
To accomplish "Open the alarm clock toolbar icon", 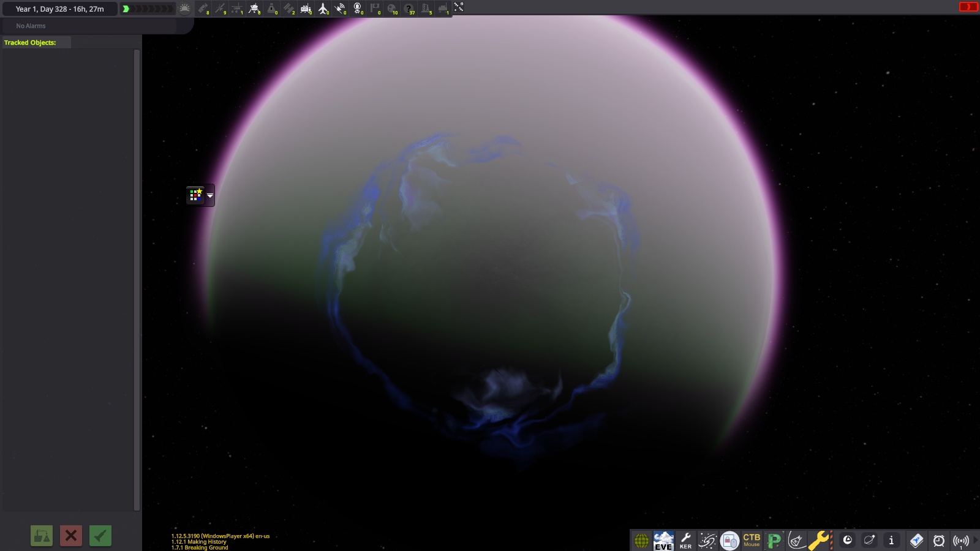I will click(938, 540).
